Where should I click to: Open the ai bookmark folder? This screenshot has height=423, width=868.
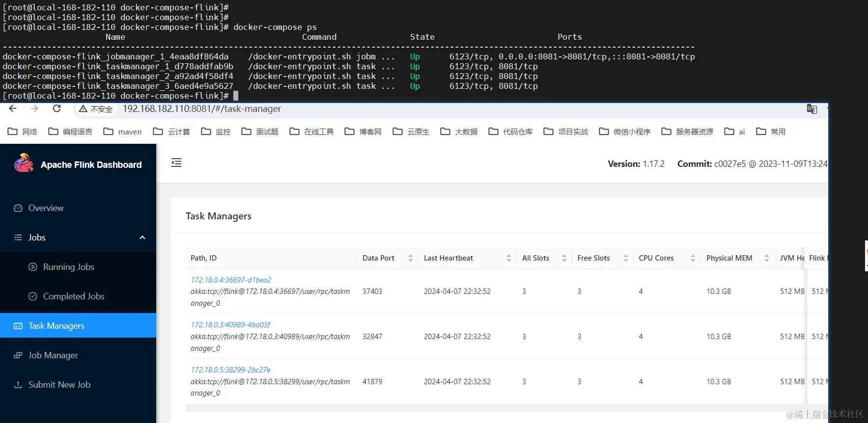(735, 132)
